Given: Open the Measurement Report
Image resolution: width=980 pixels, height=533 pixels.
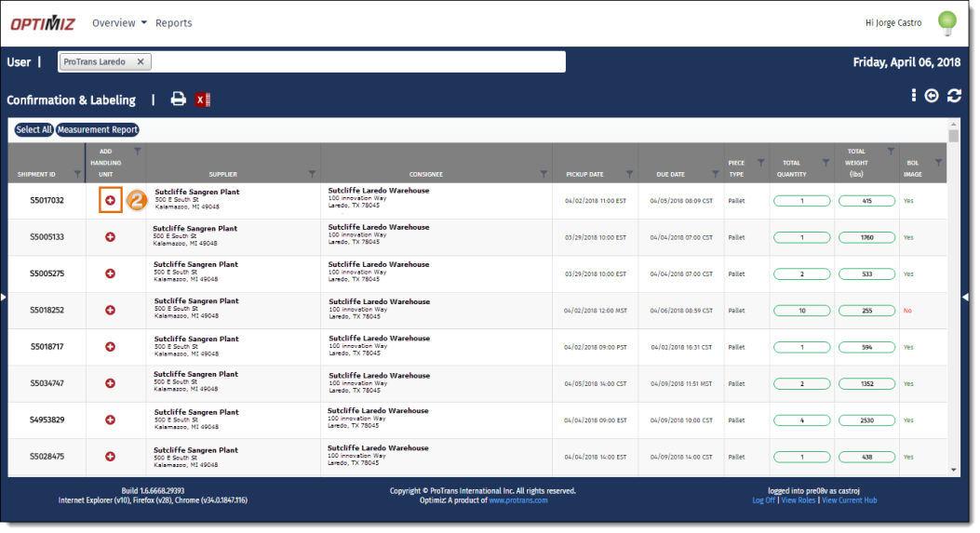Looking at the screenshot, I should 98,130.
